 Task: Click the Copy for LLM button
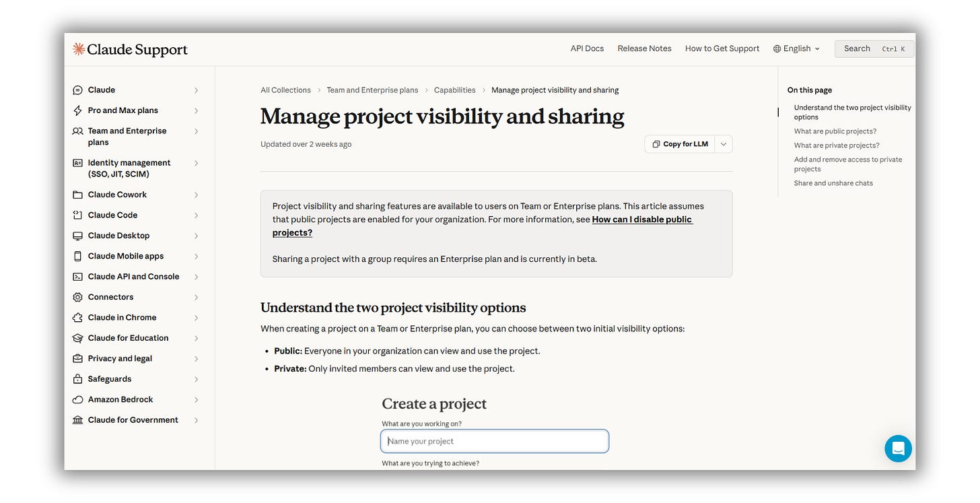click(x=680, y=144)
